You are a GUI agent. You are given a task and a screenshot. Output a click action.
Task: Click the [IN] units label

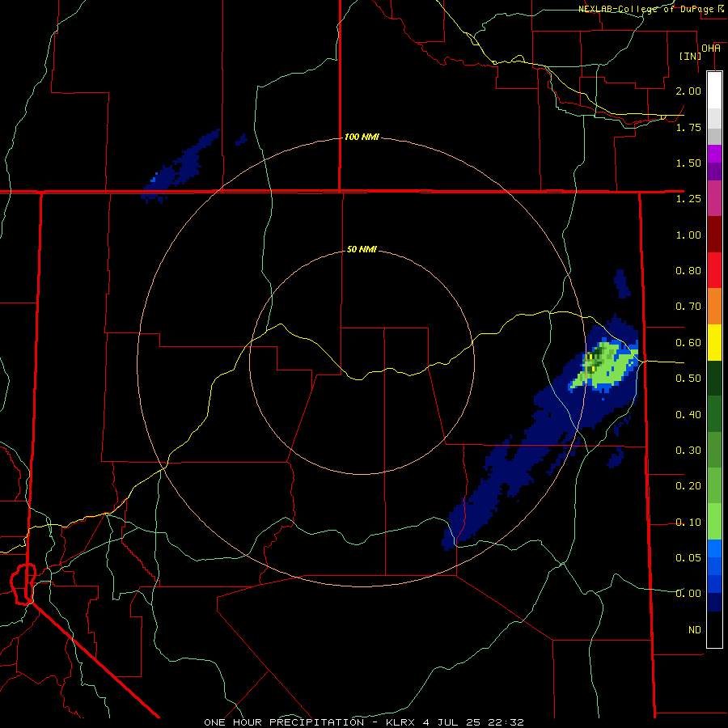[690, 56]
